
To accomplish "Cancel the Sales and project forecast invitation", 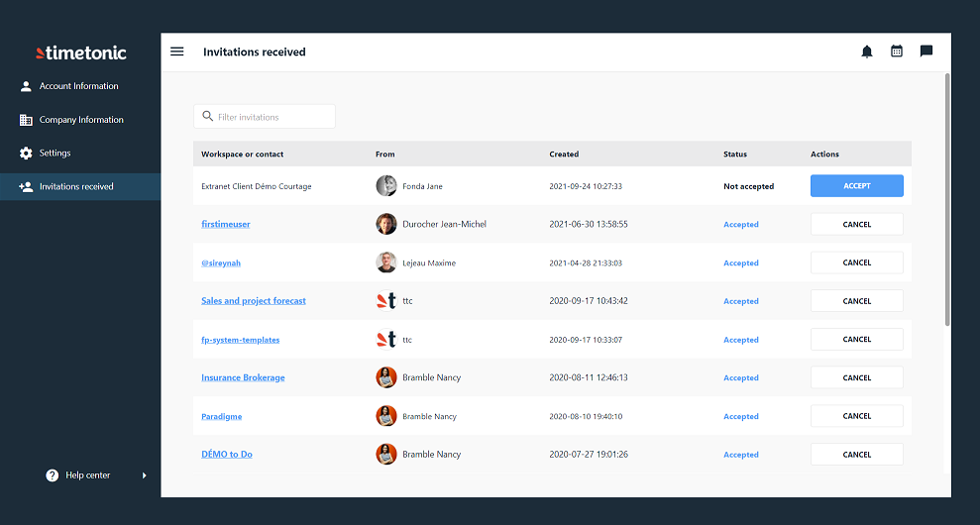I will [856, 301].
